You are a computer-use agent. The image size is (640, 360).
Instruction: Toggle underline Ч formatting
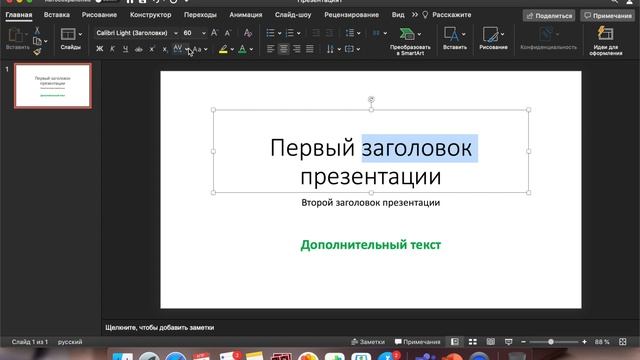coord(125,49)
